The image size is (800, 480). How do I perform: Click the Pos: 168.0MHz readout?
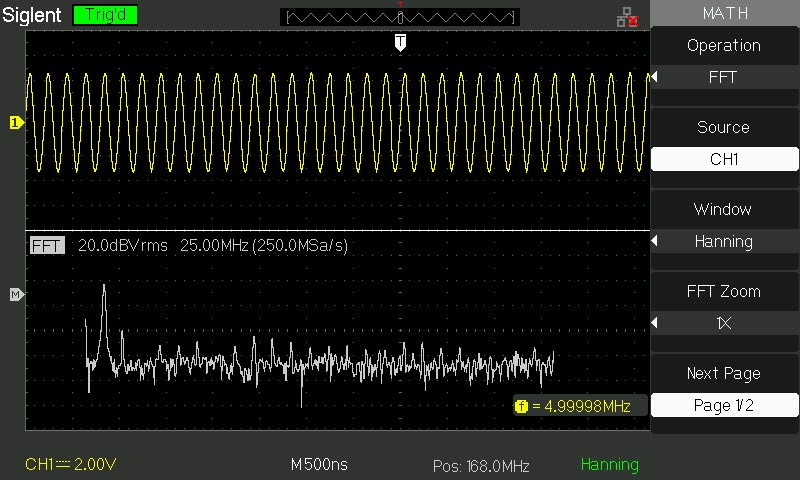[481, 466]
